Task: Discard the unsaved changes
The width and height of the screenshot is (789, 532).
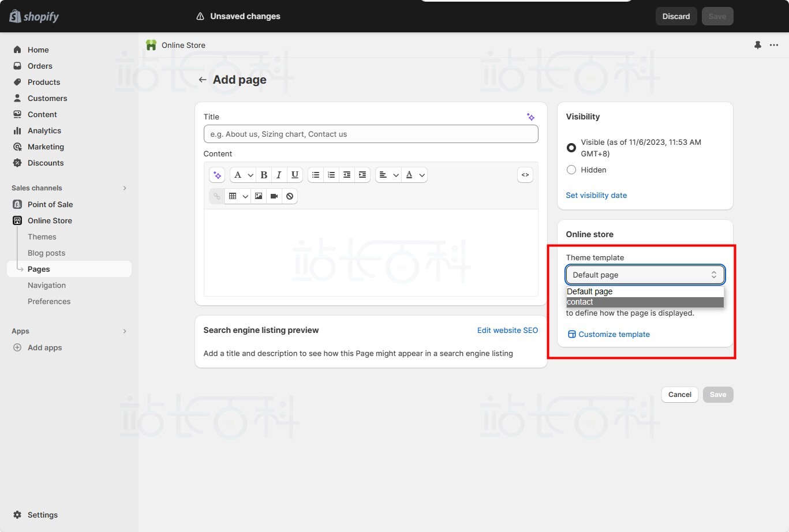Action: (676, 16)
